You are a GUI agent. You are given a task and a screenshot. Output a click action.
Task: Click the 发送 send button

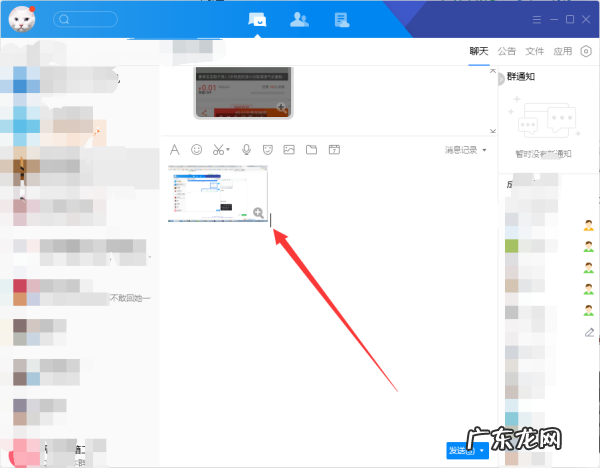click(461, 450)
